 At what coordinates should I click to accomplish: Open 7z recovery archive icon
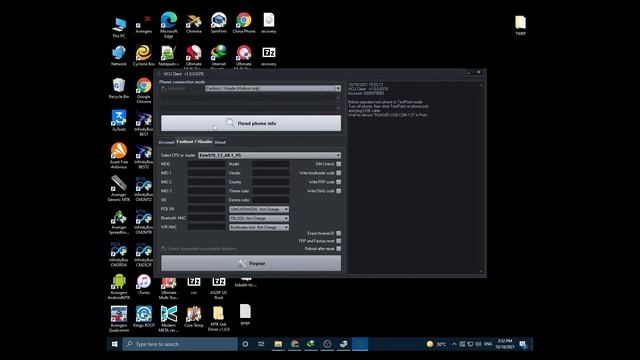click(x=269, y=56)
